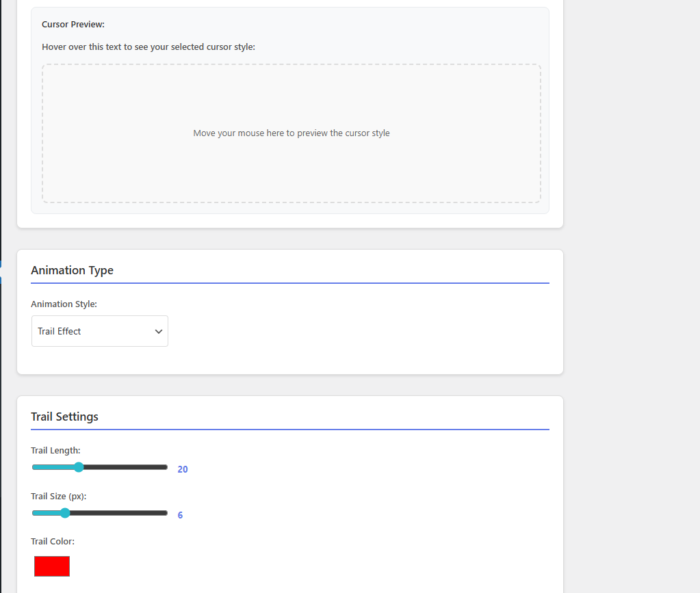Image resolution: width=700 pixels, height=593 pixels.
Task: Click the Animation Type section heading
Action: [x=72, y=270]
